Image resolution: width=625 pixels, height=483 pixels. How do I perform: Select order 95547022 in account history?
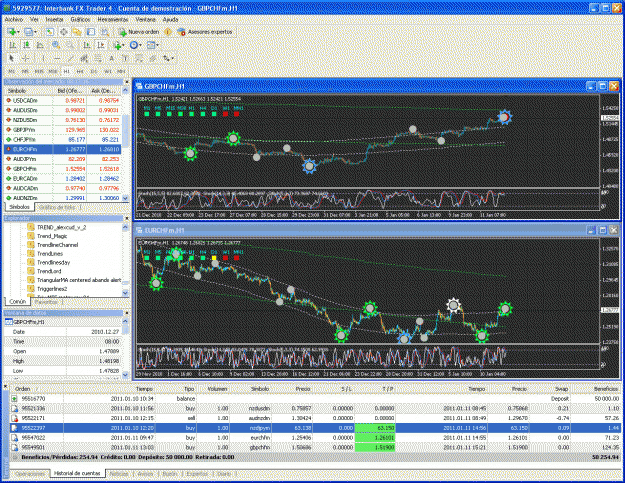(315, 438)
